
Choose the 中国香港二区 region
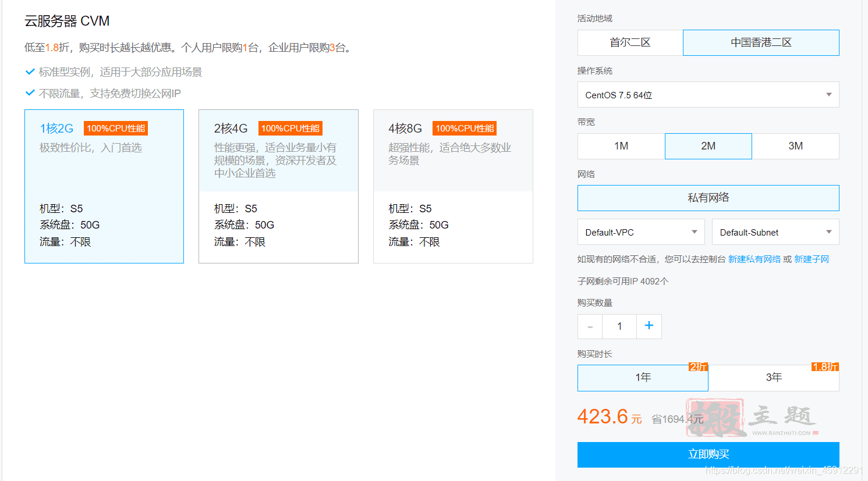761,42
